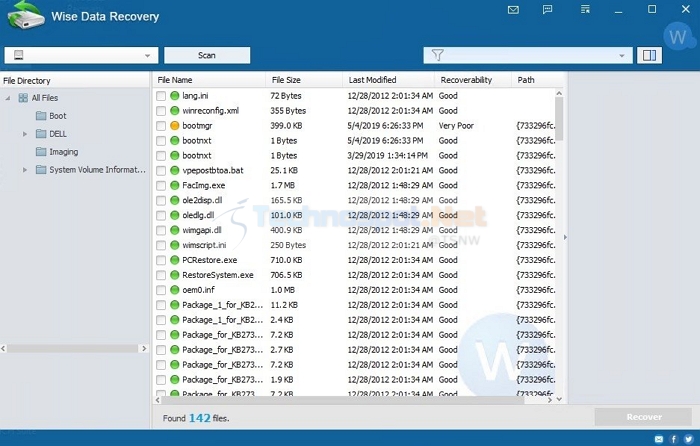Click the email icon in footer
Image resolution: width=700 pixels, height=446 pixels.
[659, 439]
